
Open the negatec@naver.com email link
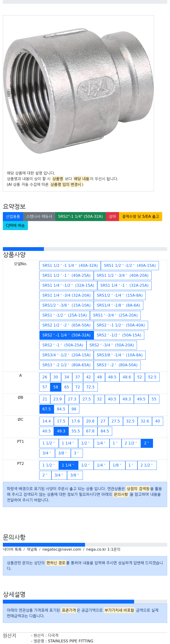[x=62, y=549]
